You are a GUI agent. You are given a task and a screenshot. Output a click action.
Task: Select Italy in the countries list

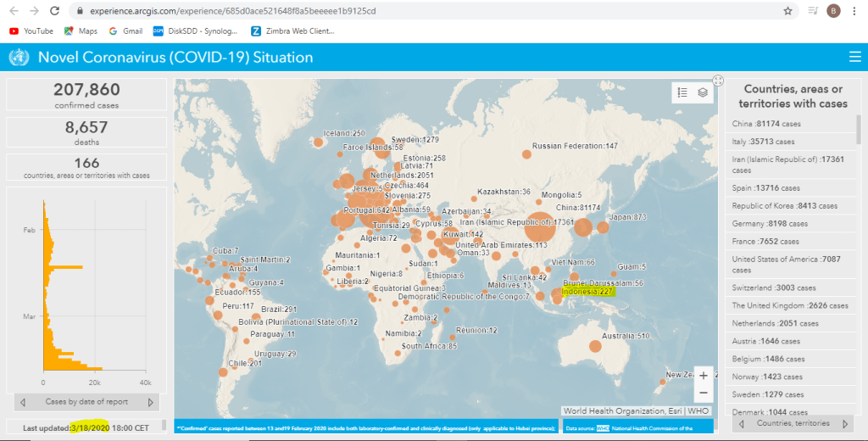click(x=763, y=142)
